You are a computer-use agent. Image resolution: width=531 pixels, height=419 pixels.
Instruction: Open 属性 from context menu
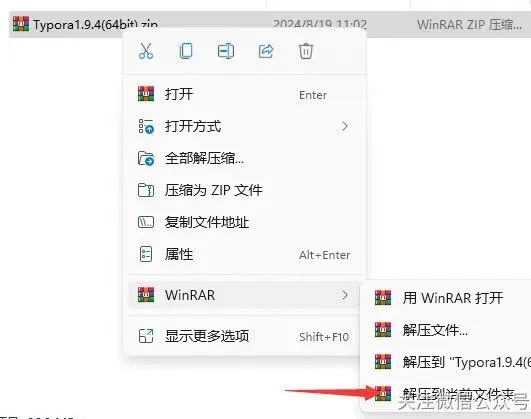[x=244, y=254]
